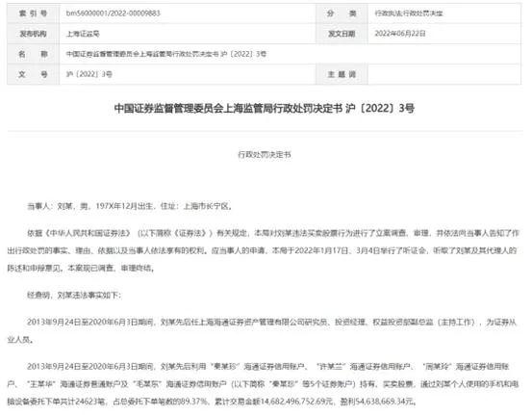The height and width of the screenshot is (415, 532).
Task: Select the date 2022年06月22日
Action: point(400,34)
